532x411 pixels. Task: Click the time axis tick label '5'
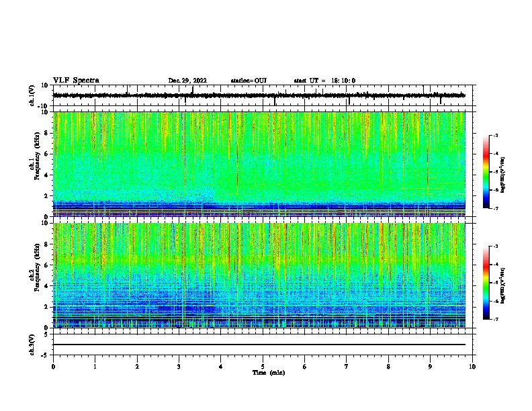coord(263,367)
